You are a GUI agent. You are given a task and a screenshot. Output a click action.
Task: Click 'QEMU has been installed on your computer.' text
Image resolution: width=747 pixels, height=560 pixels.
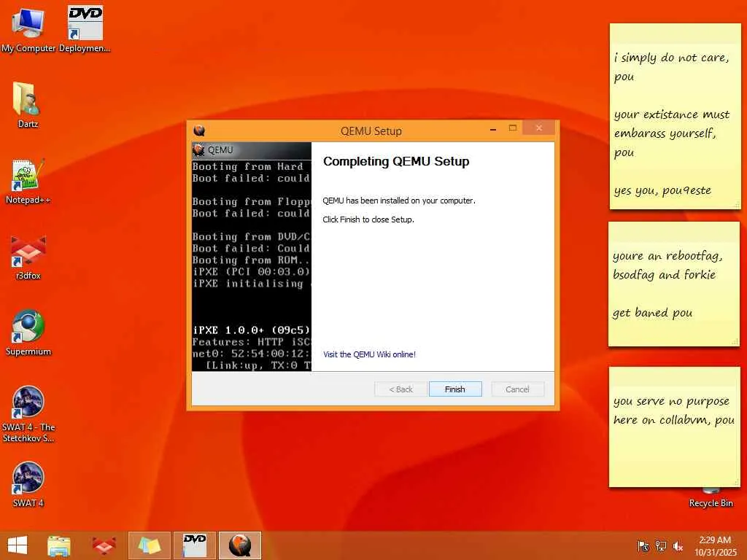click(399, 201)
